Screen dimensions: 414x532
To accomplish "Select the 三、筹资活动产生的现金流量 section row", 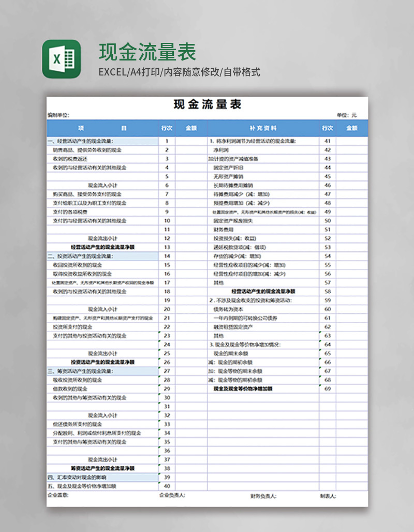I will (x=85, y=370).
